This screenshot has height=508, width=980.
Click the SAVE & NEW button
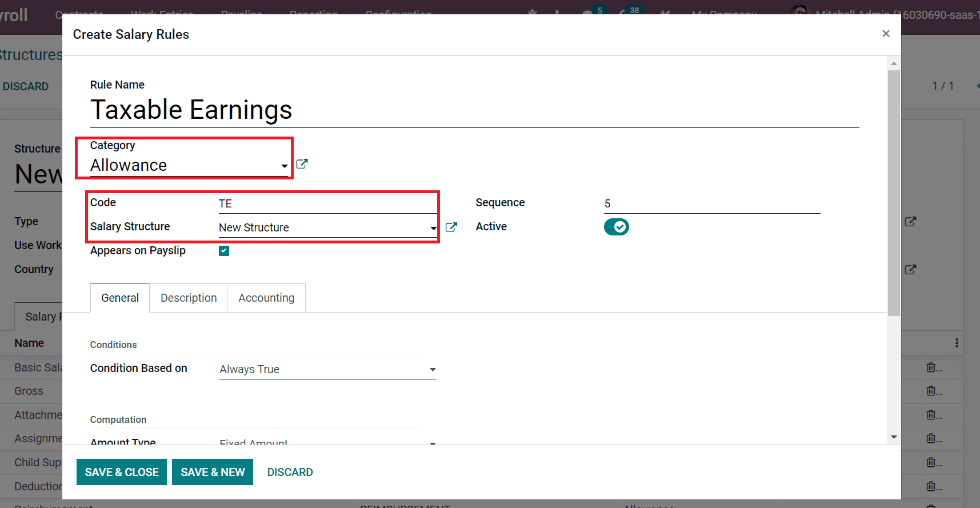point(213,472)
